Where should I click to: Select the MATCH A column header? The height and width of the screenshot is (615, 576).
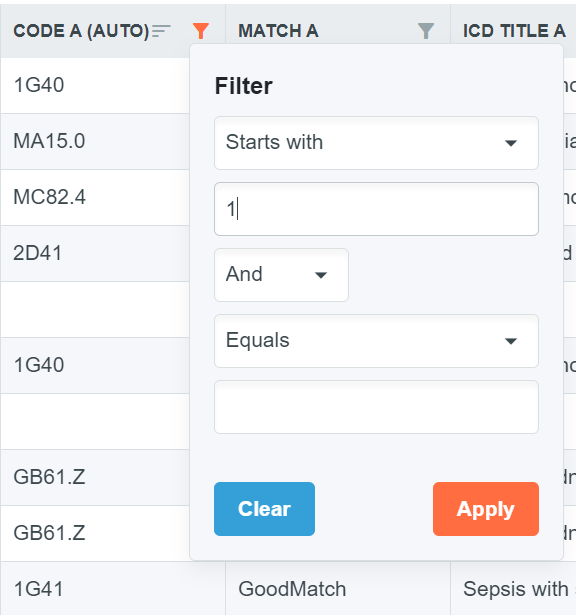(278, 31)
